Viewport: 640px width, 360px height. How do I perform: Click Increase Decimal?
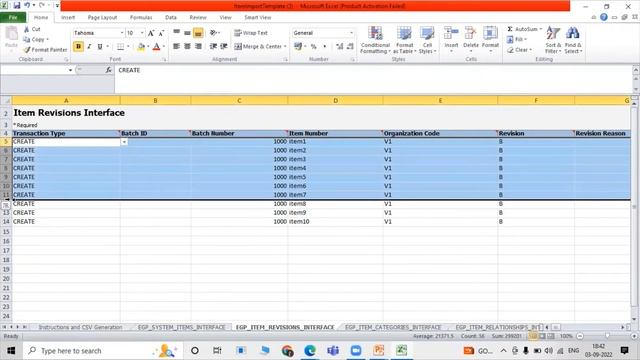coord(340,47)
